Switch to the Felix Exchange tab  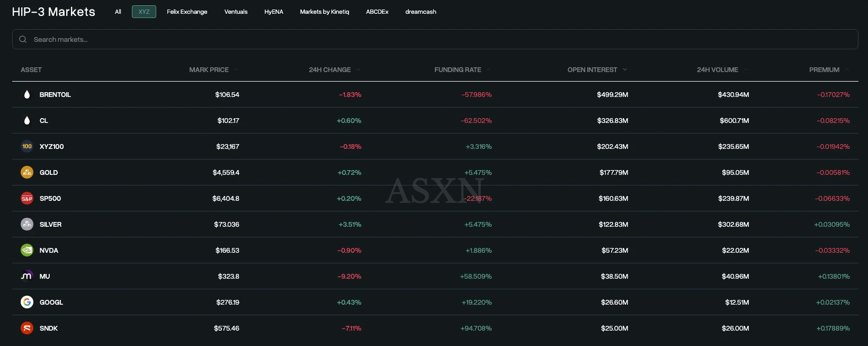pyautogui.click(x=187, y=12)
